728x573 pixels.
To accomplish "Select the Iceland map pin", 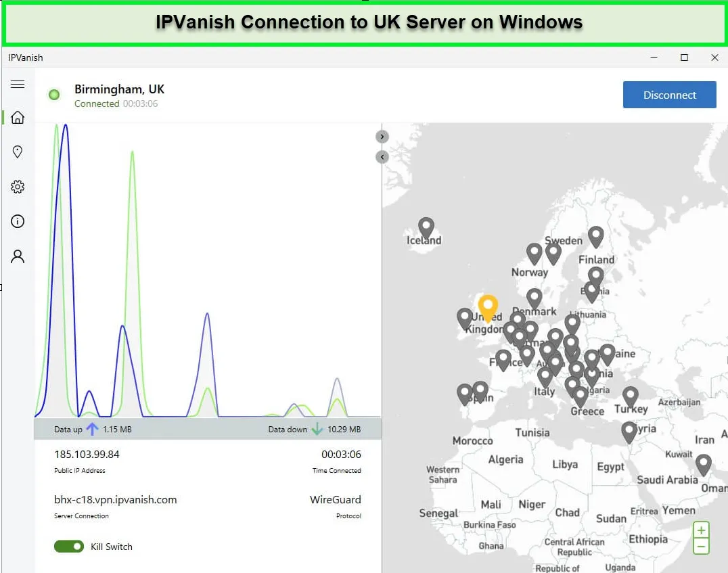I will (426, 228).
